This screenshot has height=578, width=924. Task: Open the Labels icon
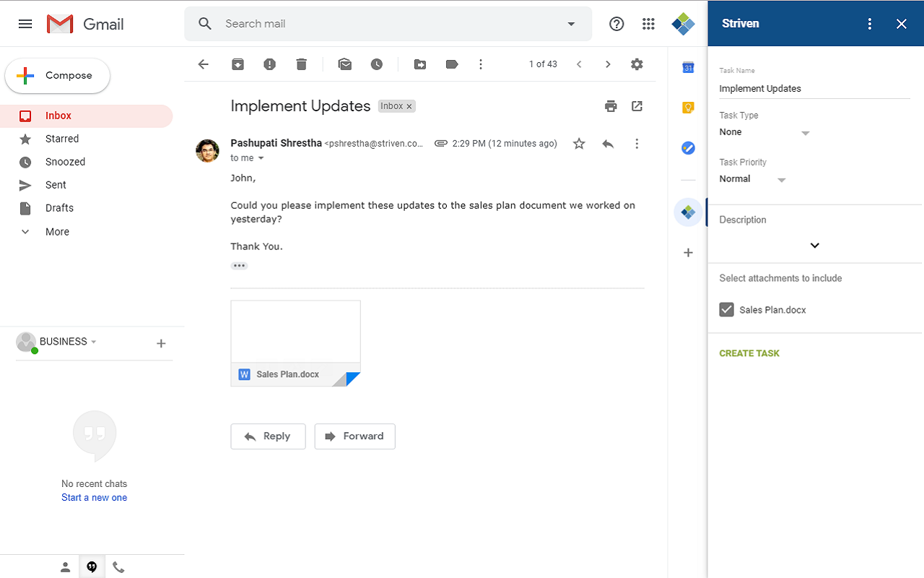tap(452, 64)
